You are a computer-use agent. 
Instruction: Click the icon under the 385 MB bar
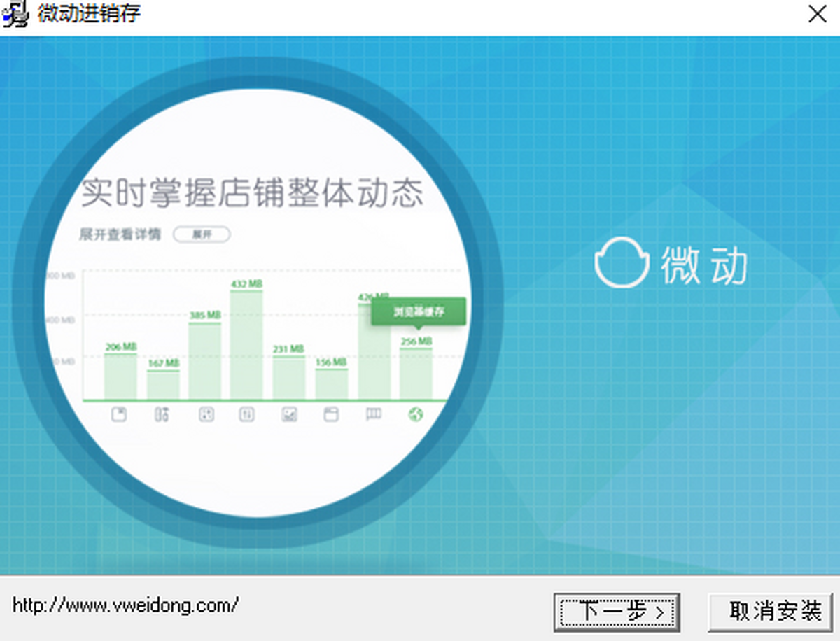coord(205,414)
